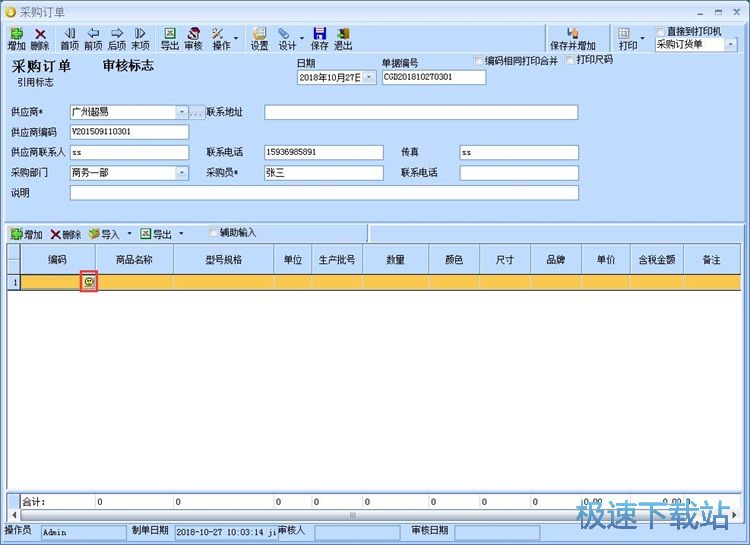Viewport: 750px width, 545px height.
Task: Go to first record with 首项
Action: click(69, 39)
